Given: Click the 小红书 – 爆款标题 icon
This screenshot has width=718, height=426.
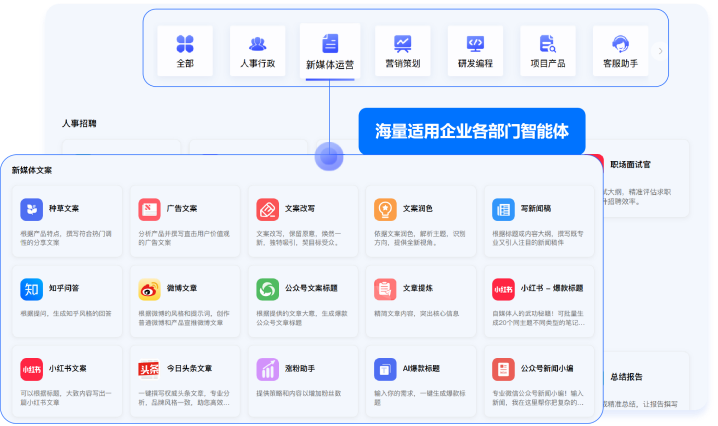Looking at the screenshot, I should pyautogui.click(x=504, y=289).
